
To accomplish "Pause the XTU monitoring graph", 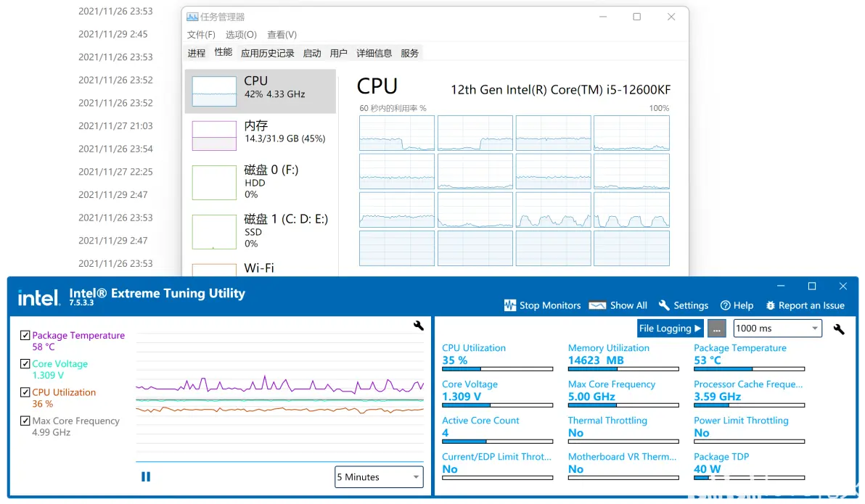I will 146,476.
